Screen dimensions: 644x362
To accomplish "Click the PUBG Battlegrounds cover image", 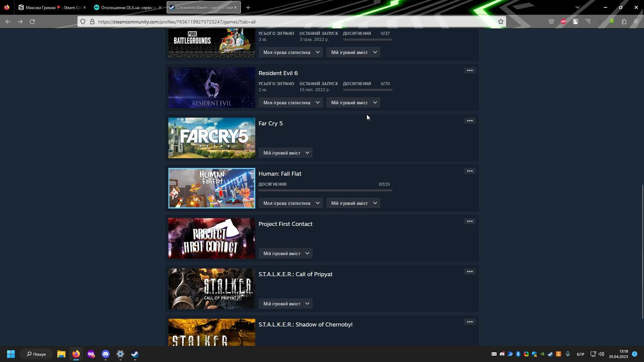I will pos(212,43).
